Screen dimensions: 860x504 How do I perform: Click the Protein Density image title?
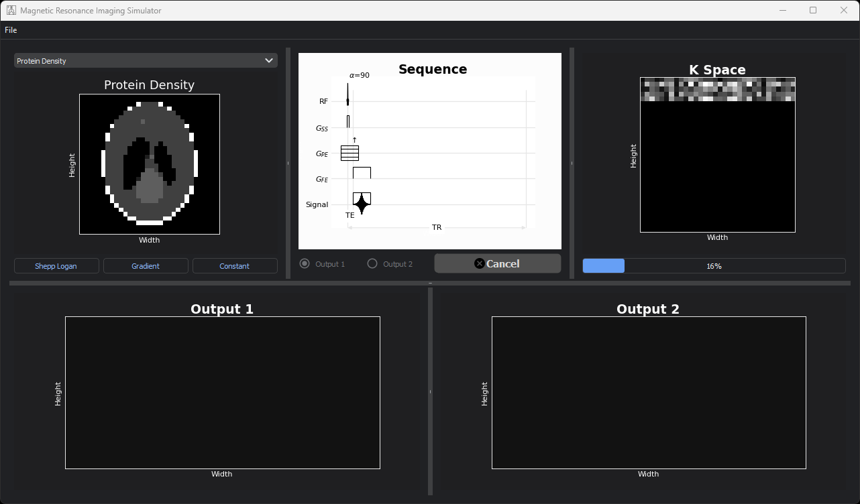pos(149,85)
